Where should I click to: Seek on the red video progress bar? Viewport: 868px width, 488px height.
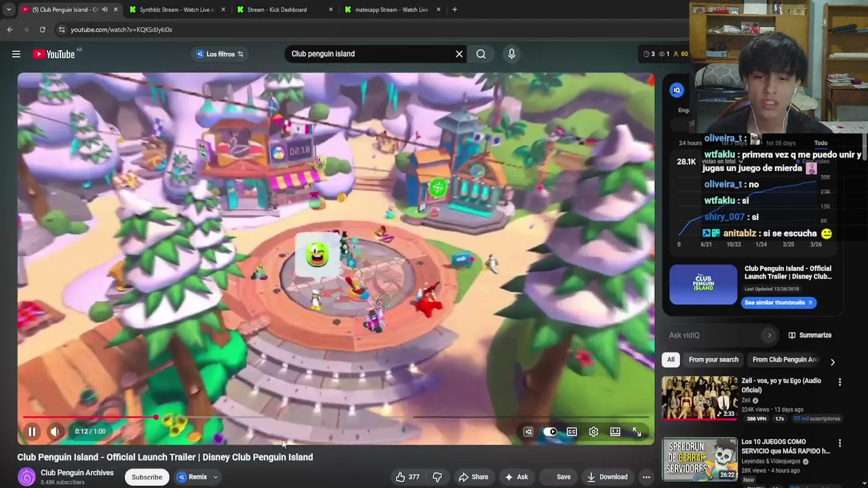tap(336, 418)
